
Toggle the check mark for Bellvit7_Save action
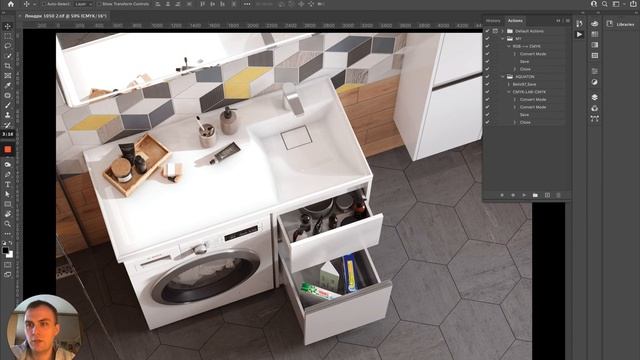point(487,84)
